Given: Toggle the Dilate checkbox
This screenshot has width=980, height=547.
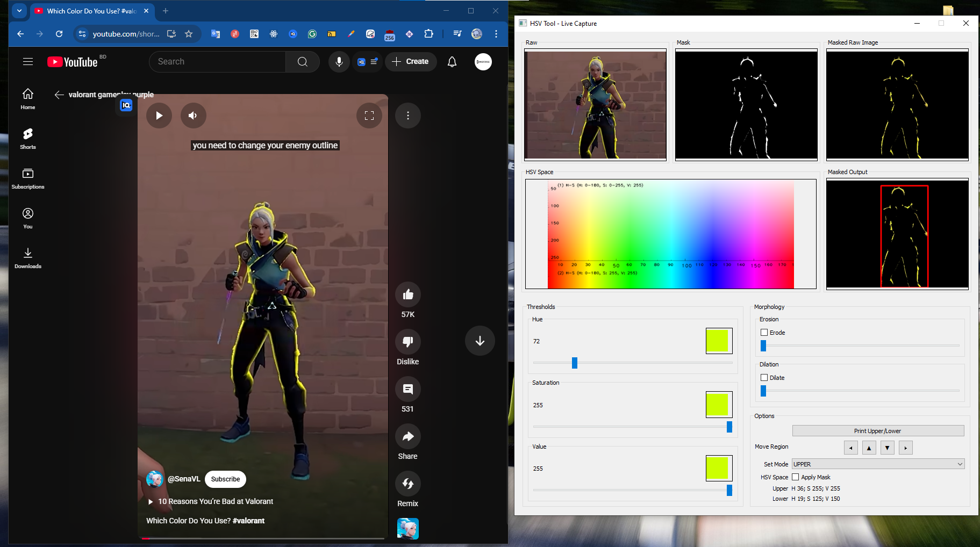Looking at the screenshot, I should coord(764,378).
